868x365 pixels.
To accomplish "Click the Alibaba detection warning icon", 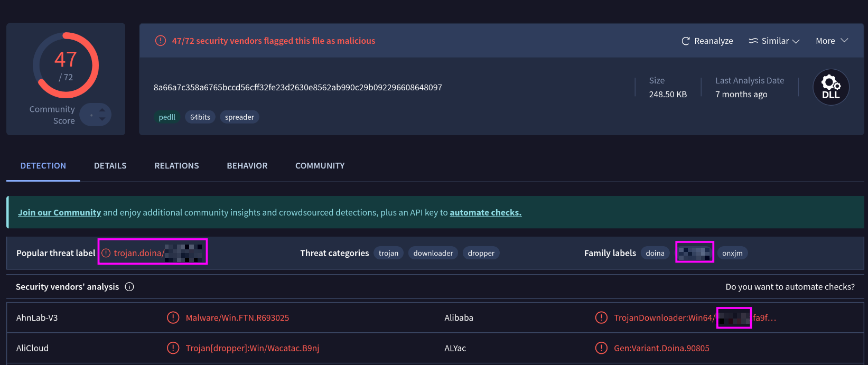I will 601,317.
